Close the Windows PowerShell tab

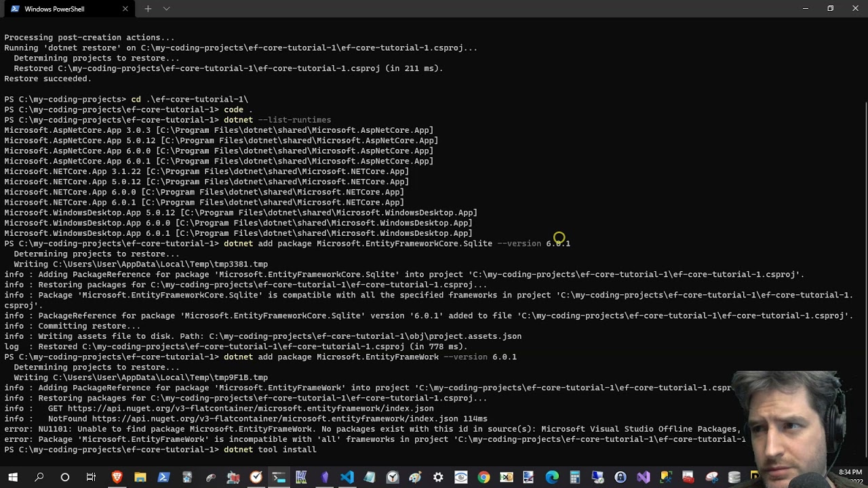pyautogui.click(x=125, y=9)
